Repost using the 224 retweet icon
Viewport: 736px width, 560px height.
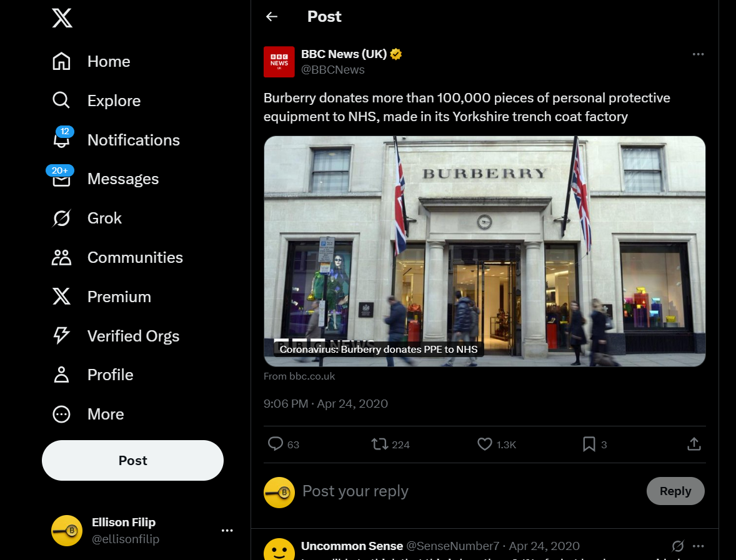point(379,444)
